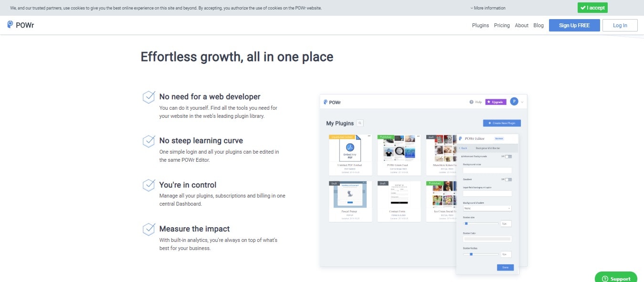This screenshot has height=282, width=644.
Task: Adjust the Border size slider
Action: [x=481, y=223]
